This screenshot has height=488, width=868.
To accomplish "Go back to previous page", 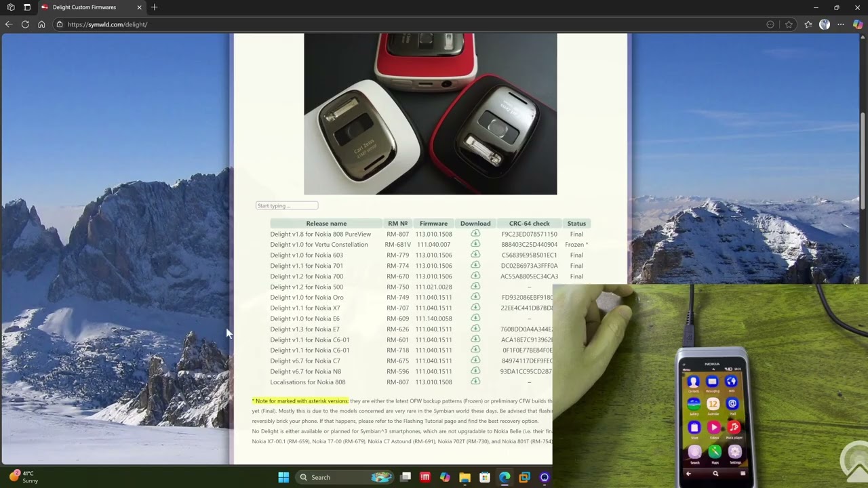I will point(9,24).
